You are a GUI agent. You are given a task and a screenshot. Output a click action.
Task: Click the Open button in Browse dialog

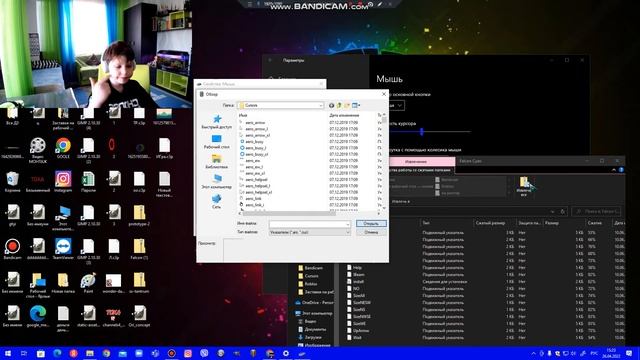(x=371, y=224)
